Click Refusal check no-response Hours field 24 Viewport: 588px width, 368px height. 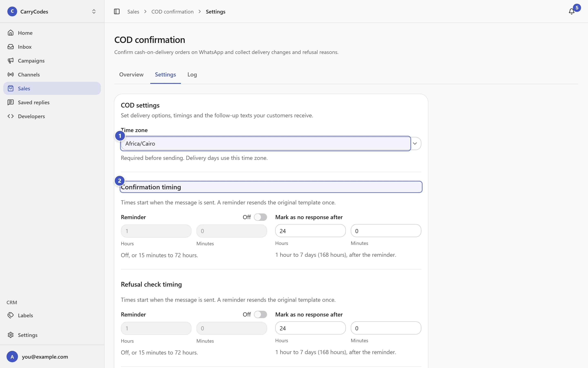pos(310,328)
